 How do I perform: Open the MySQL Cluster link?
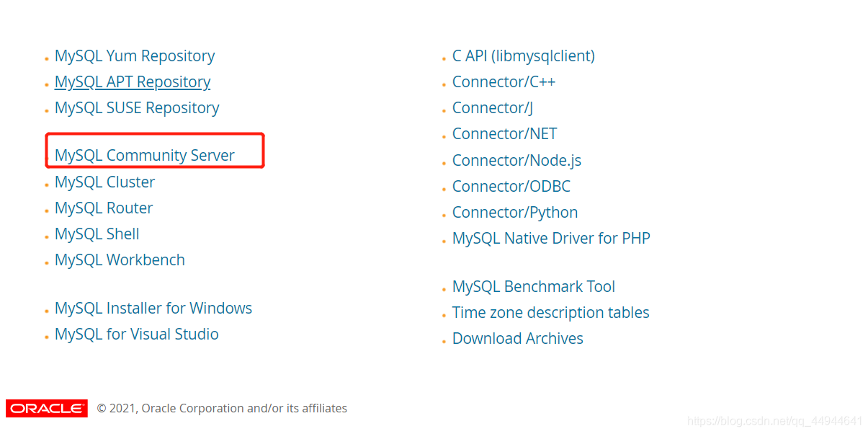pyautogui.click(x=104, y=182)
